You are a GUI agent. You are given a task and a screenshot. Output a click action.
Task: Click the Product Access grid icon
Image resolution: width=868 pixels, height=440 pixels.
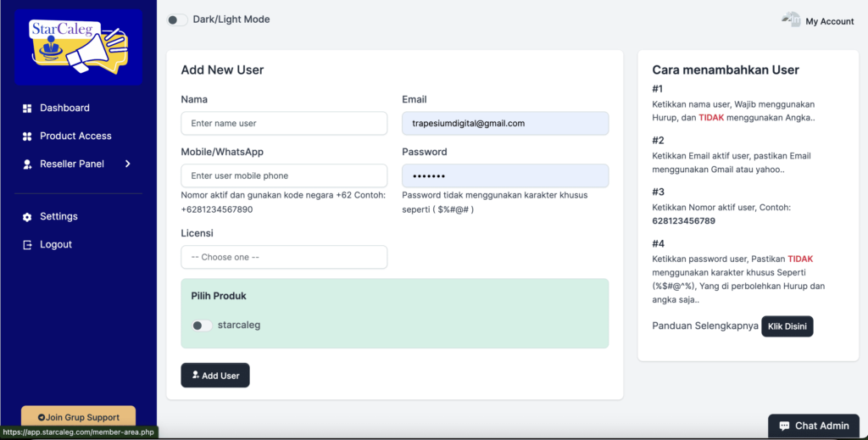point(27,136)
